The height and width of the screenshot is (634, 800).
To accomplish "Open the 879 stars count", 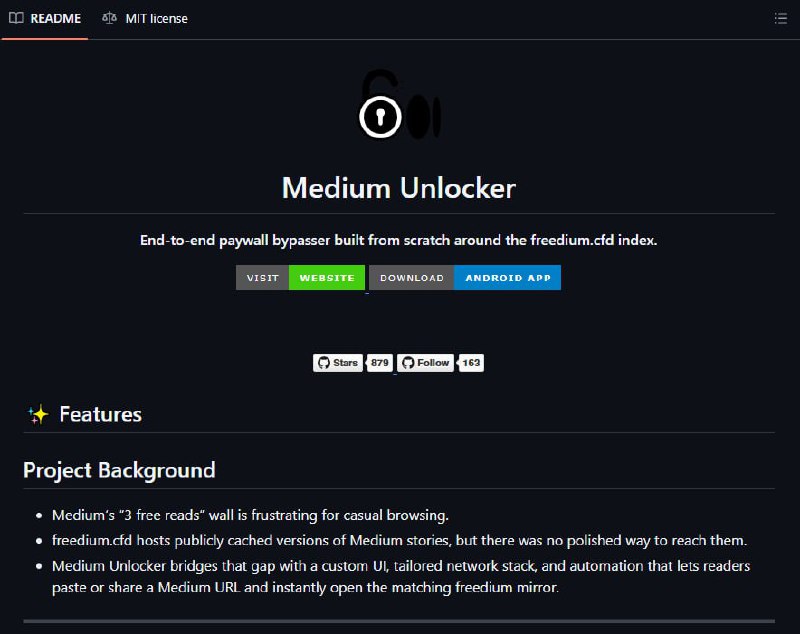I will click(x=380, y=363).
